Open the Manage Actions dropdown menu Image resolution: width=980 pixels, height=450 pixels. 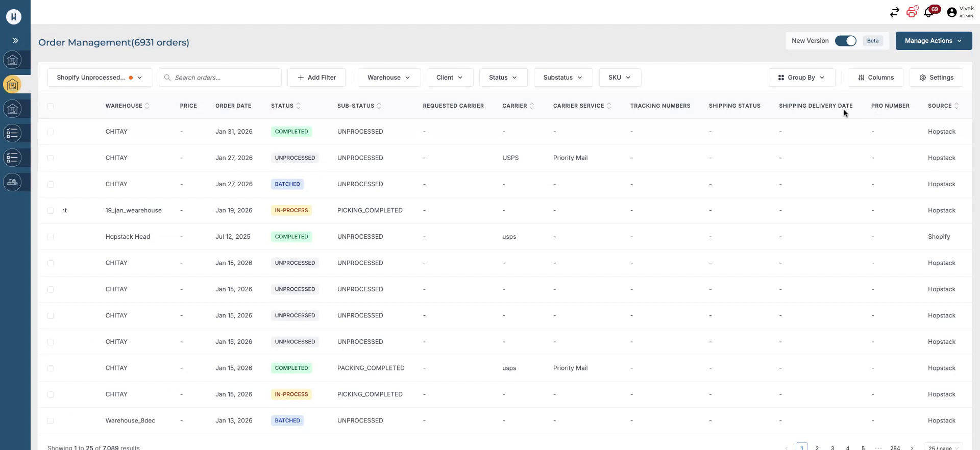(933, 41)
